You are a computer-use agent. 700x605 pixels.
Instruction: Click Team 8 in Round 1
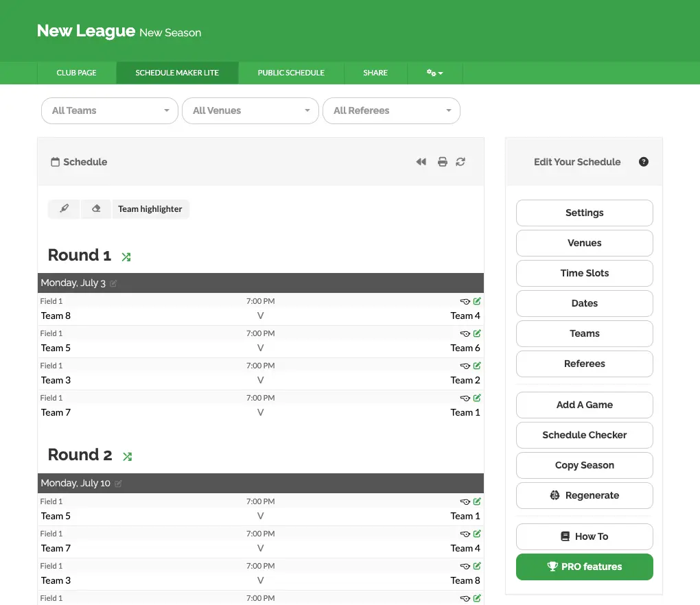pos(56,316)
